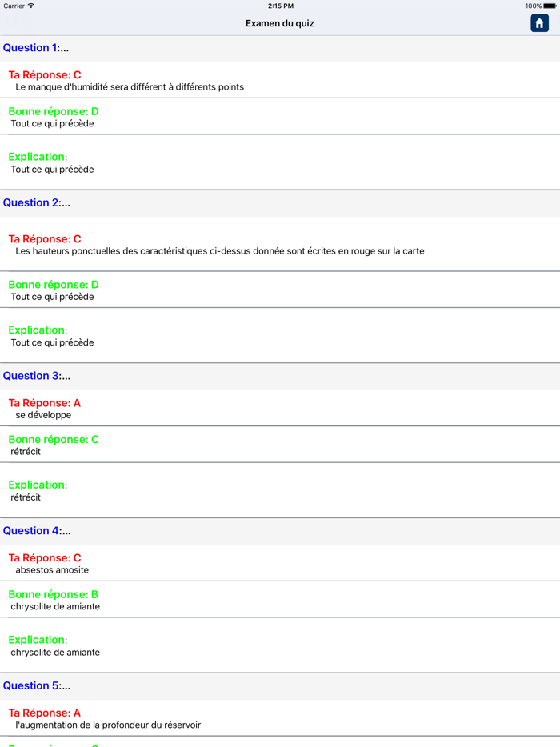Open the Question 5 header
The width and height of the screenshot is (560, 747).
[x=280, y=685]
